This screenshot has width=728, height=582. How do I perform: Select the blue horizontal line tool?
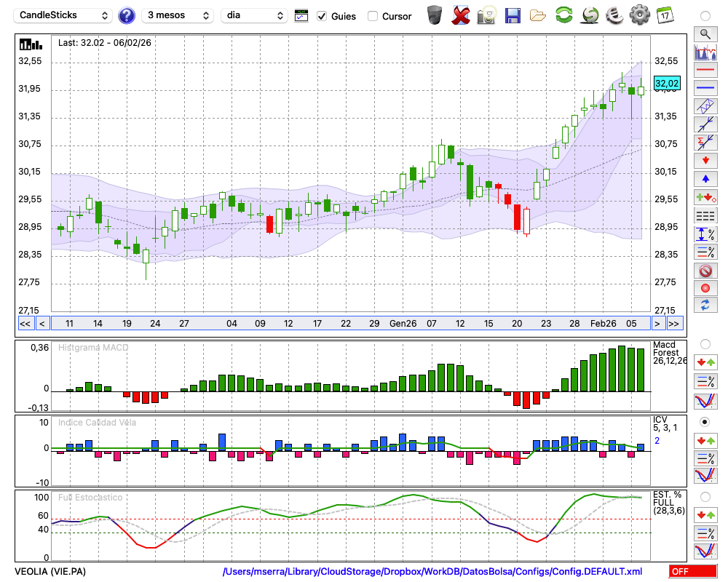point(705,88)
